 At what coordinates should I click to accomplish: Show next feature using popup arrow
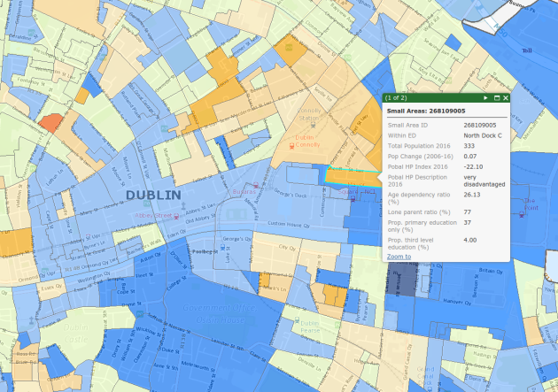(485, 97)
